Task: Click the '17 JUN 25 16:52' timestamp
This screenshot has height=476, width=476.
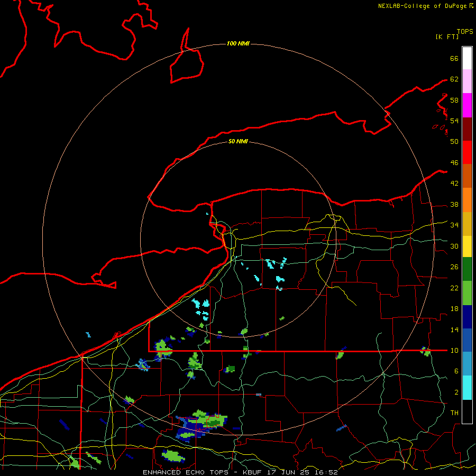Action: click(x=303, y=472)
